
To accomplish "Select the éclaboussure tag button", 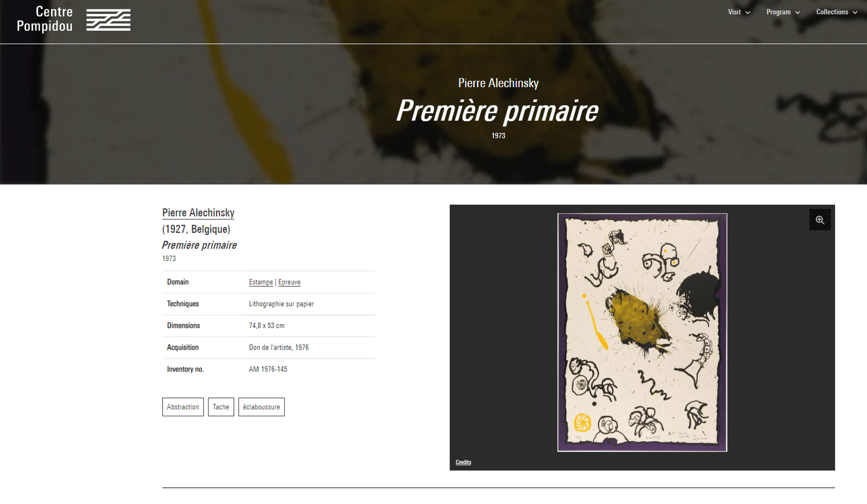I will pos(261,407).
